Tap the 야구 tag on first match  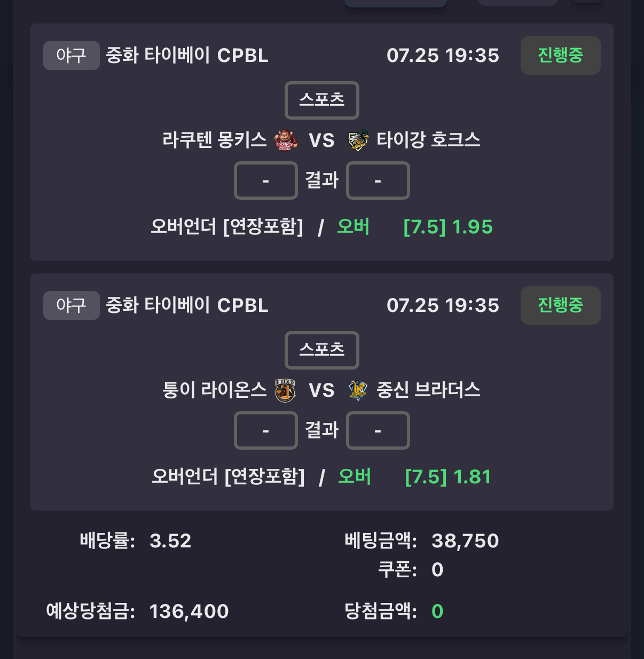click(x=72, y=56)
